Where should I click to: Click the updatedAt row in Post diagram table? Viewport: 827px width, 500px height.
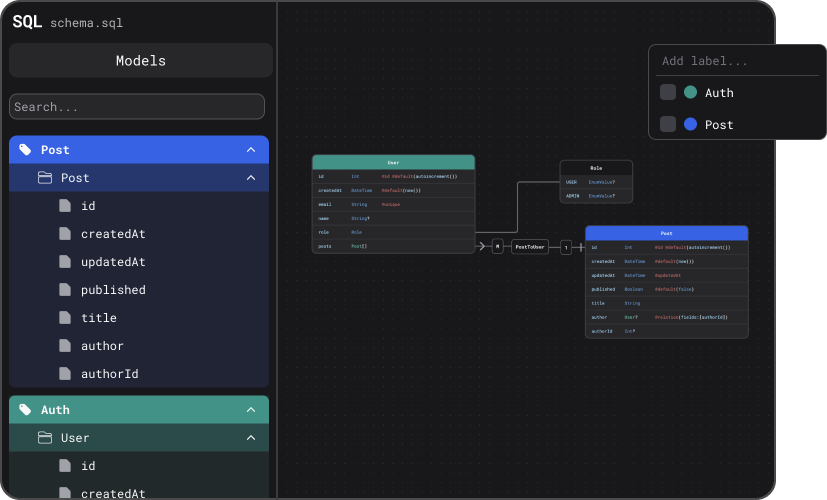pos(667,275)
